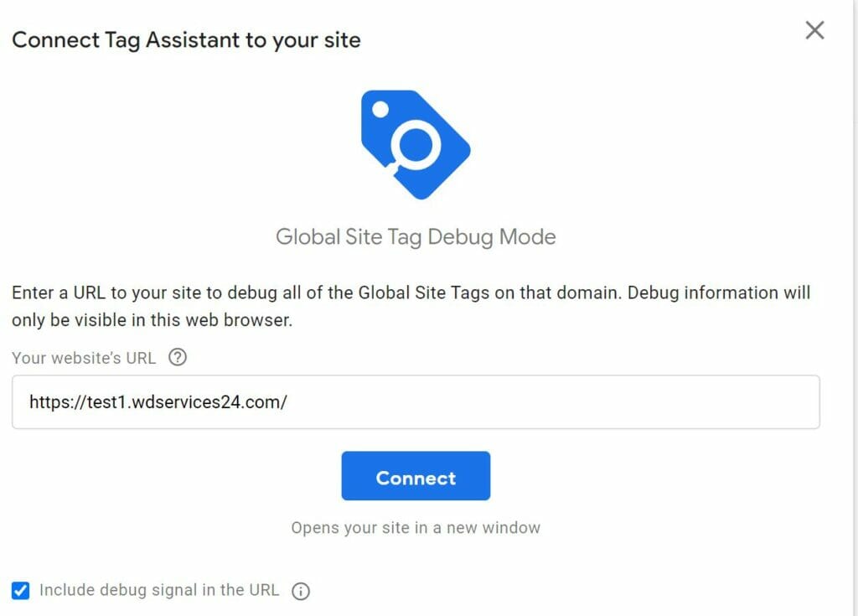Click the Connect Tag Assistant to your site title
Screen dimensions: 858x616
pos(186,40)
